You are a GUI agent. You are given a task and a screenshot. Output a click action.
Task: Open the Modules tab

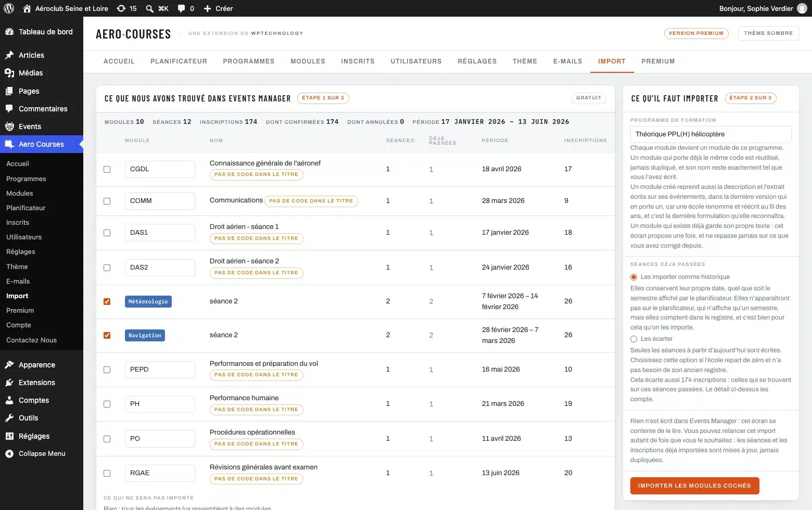click(308, 61)
